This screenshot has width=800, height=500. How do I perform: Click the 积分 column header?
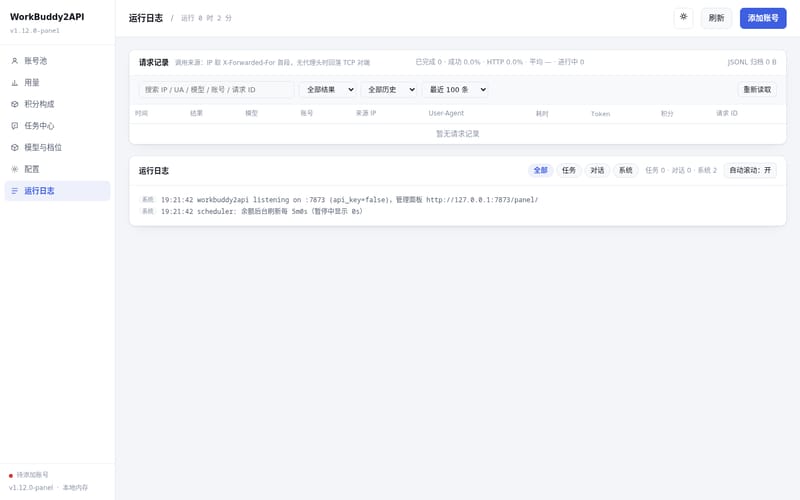tap(667, 114)
